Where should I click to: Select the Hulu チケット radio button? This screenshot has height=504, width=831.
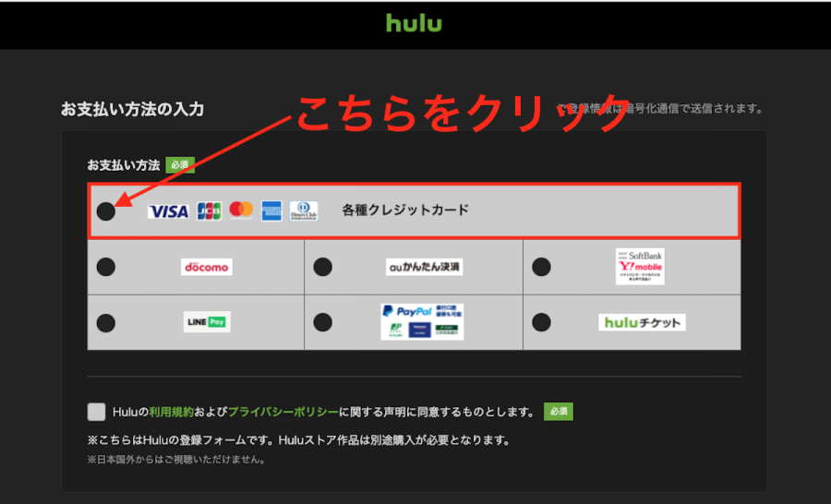541,322
